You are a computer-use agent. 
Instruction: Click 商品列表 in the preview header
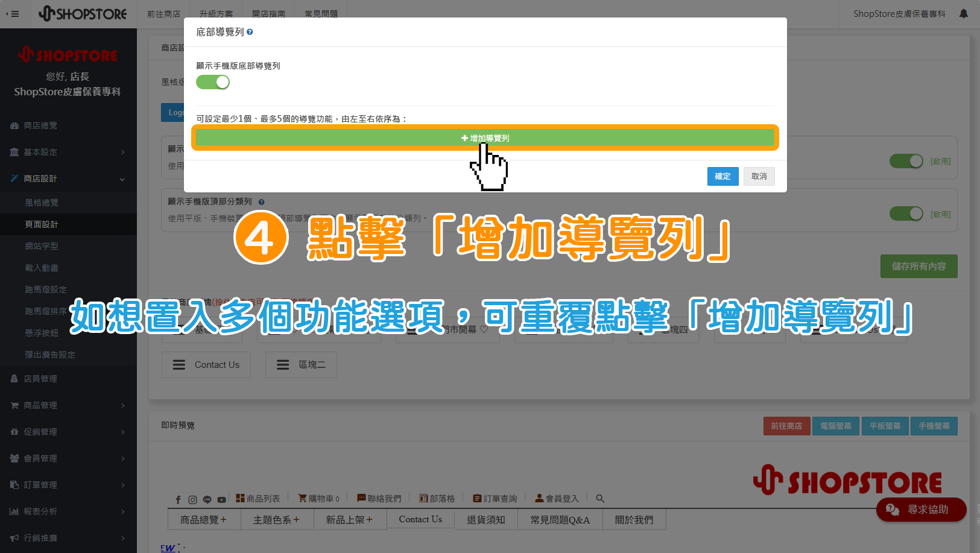pyautogui.click(x=258, y=499)
